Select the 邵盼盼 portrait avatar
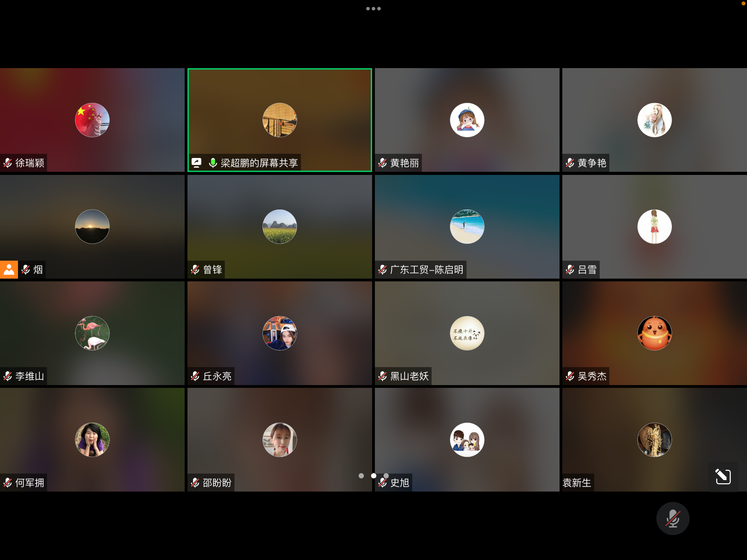 (x=280, y=440)
